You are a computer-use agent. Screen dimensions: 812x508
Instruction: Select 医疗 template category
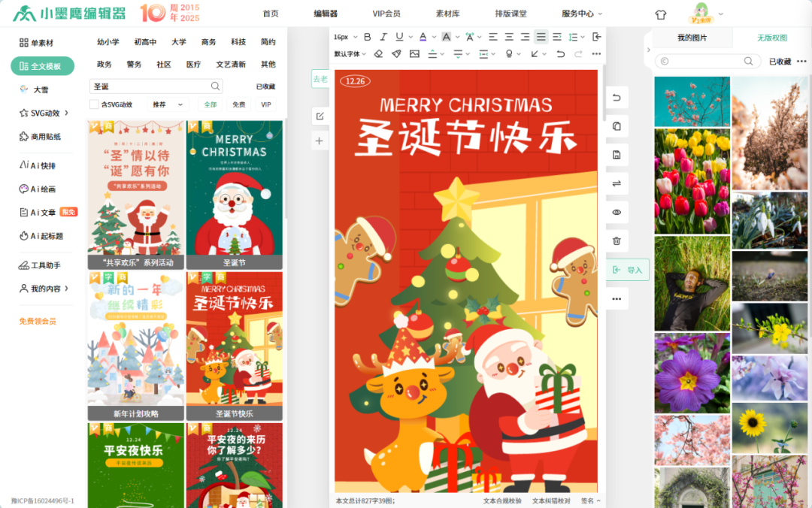point(194,64)
